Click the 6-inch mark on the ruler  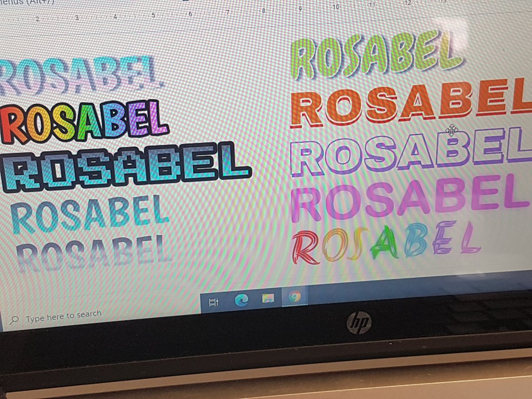point(191,13)
